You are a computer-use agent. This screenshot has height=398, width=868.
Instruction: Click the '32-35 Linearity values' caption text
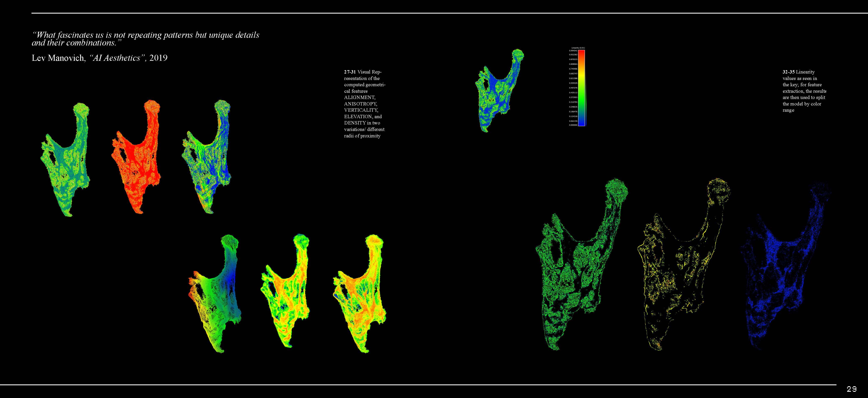[804, 91]
